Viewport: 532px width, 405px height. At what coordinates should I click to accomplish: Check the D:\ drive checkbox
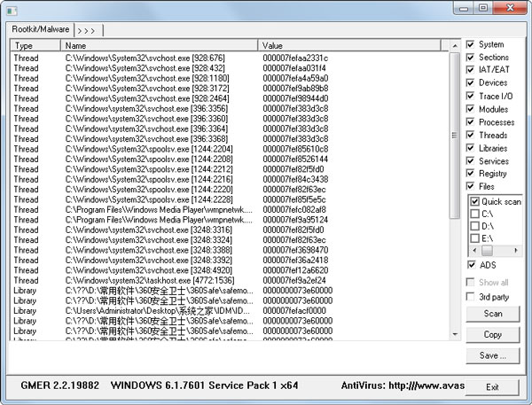[476, 226]
